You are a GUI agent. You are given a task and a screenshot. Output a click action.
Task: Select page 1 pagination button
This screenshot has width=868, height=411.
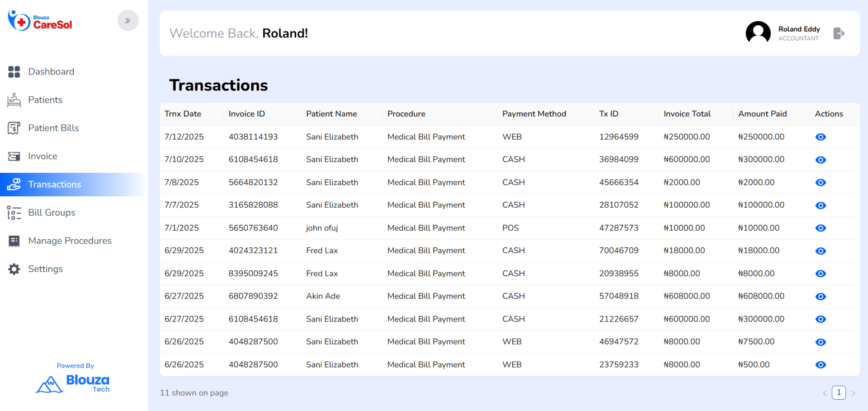point(839,392)
